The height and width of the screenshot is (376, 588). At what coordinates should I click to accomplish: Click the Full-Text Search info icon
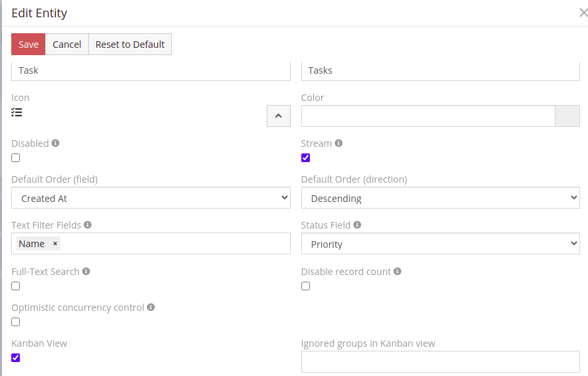point(86,272)
